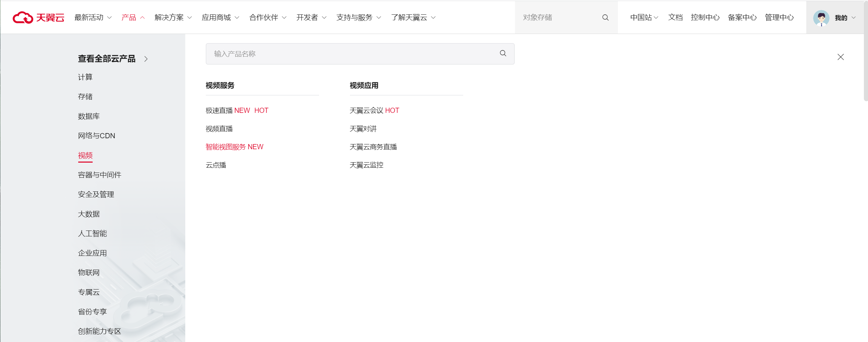Click the page vertical scrollbar
The width and height of the screenshot is (868, 342).
(866, 51)
